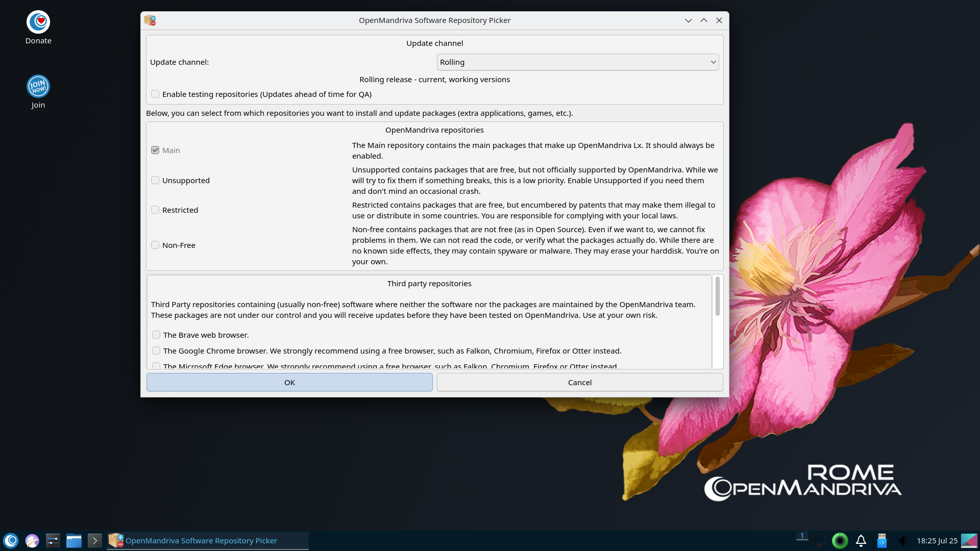The image size is (980, 551).
Task: Open the clock showing 18:25 Jul 25
Action: click(x=937, y=541)
